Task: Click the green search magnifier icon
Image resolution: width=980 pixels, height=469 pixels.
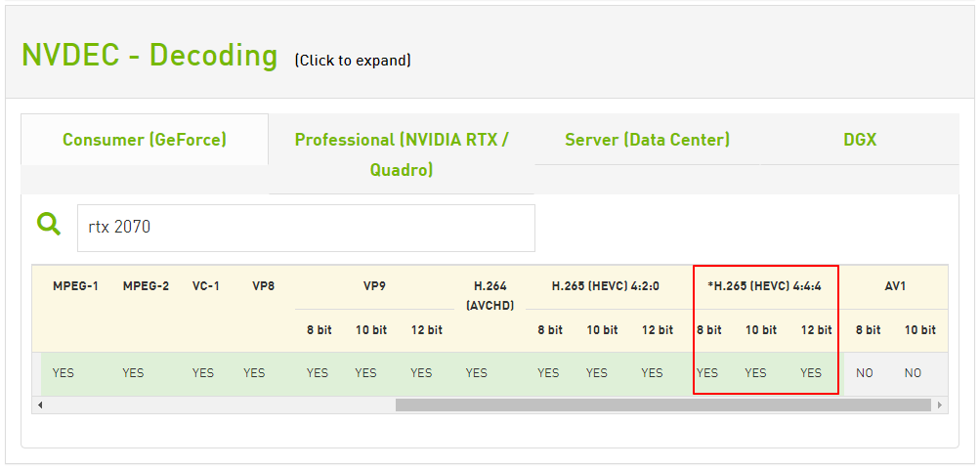Action: pyautogui.click(x=48, y=223)
